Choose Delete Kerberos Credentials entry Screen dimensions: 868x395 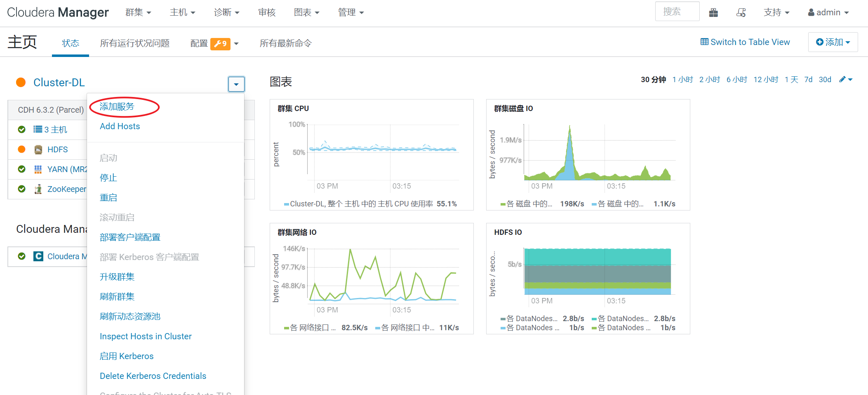[153, 376]
